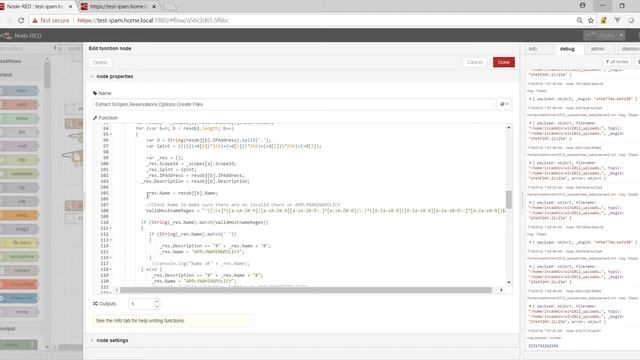Click the yellow lock extension icon
640x360 pixels.
(603, 20)
